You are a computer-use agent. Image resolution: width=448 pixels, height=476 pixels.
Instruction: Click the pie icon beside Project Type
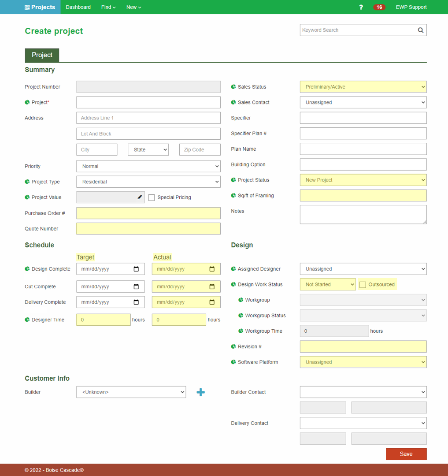pyautogui.click(x=27, y=182)
